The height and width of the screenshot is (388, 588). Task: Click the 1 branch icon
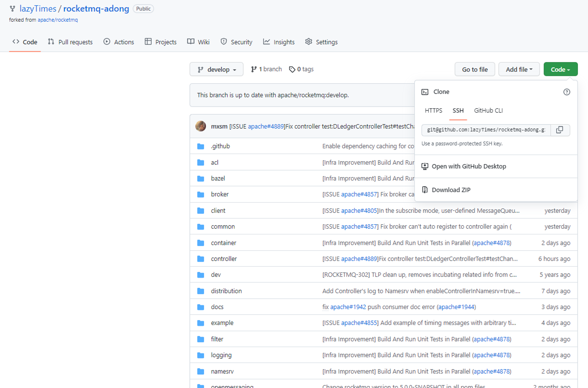coord(254,69)
